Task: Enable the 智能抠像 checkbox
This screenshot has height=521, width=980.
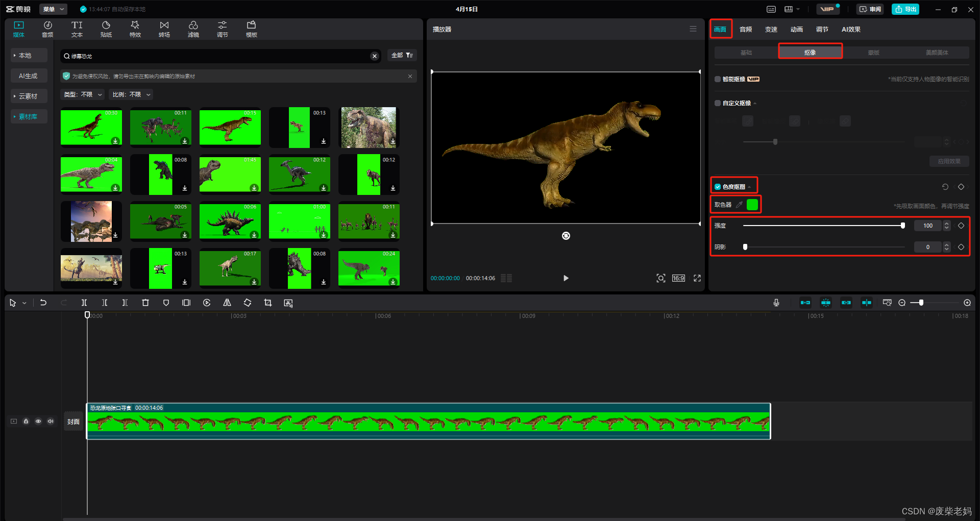Action: (x=718, y=79)
